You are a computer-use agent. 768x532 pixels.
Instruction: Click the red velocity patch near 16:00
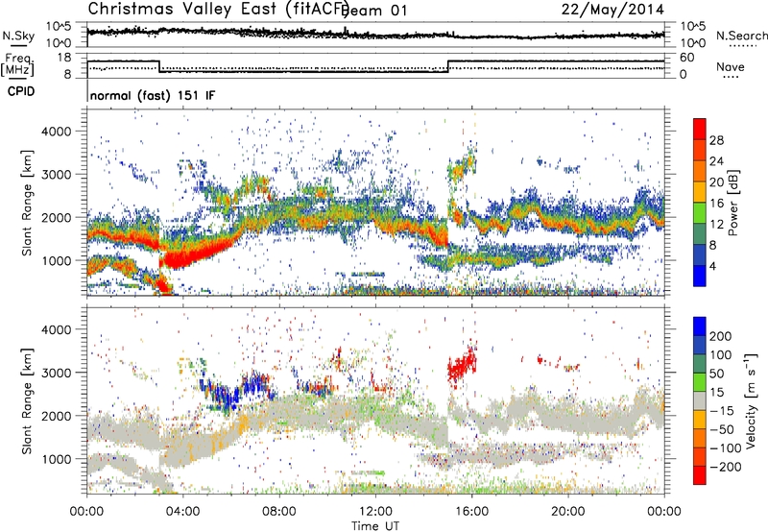[x=462, y=365]
